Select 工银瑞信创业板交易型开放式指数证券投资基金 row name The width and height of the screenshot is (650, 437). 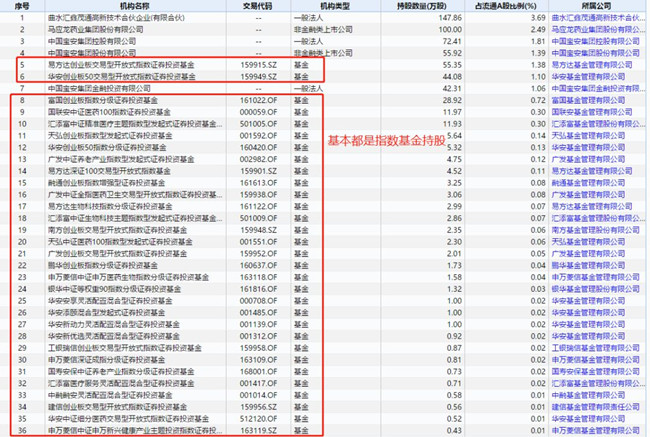(125, 348)
